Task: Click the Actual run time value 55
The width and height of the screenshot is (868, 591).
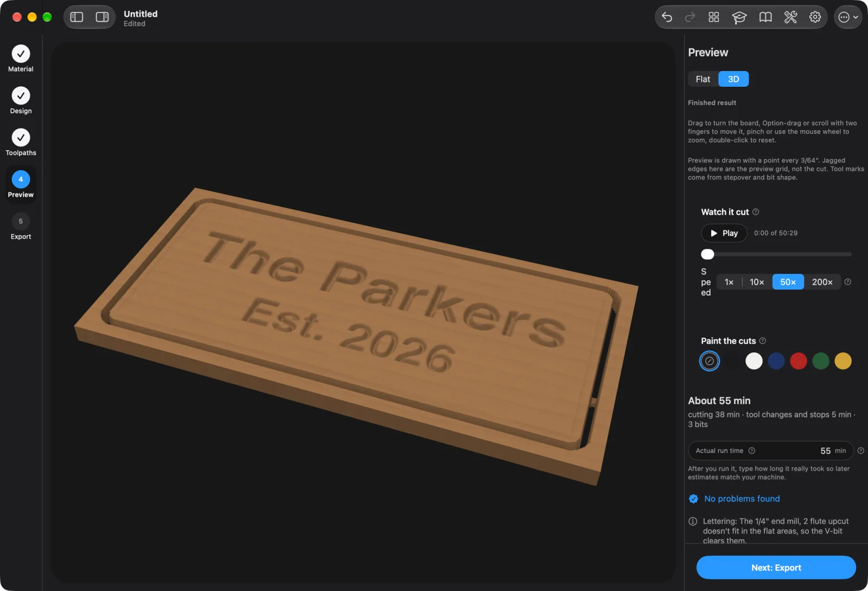Action: pos(825,451)
